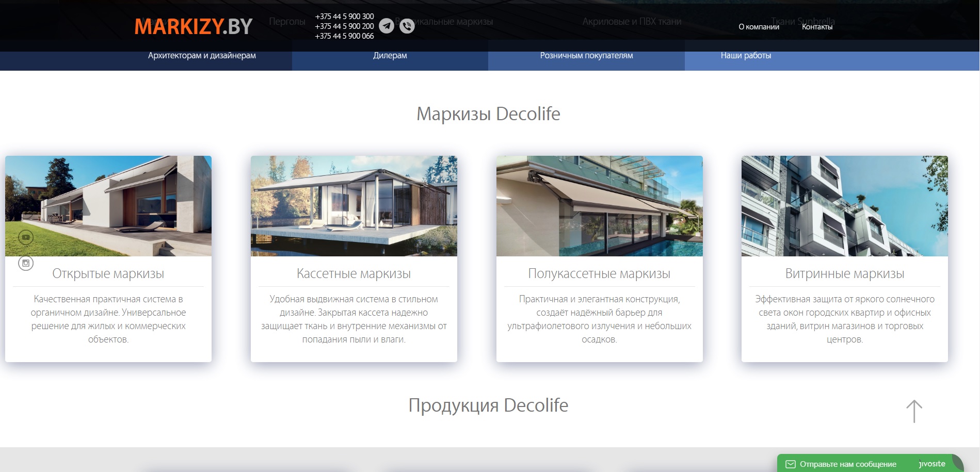Click the envelope icon in chat widget
This screenshot has height=472, width=980.
tap(790, 464)
